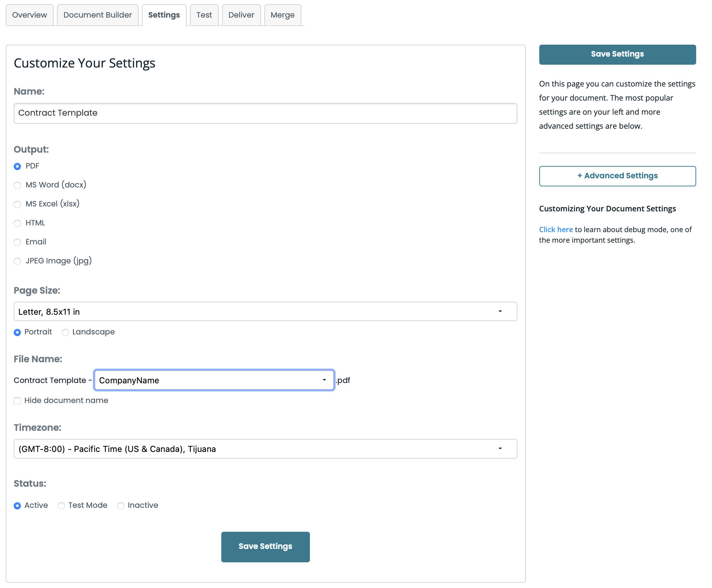Go to the Merge tab

coord(282,15)
